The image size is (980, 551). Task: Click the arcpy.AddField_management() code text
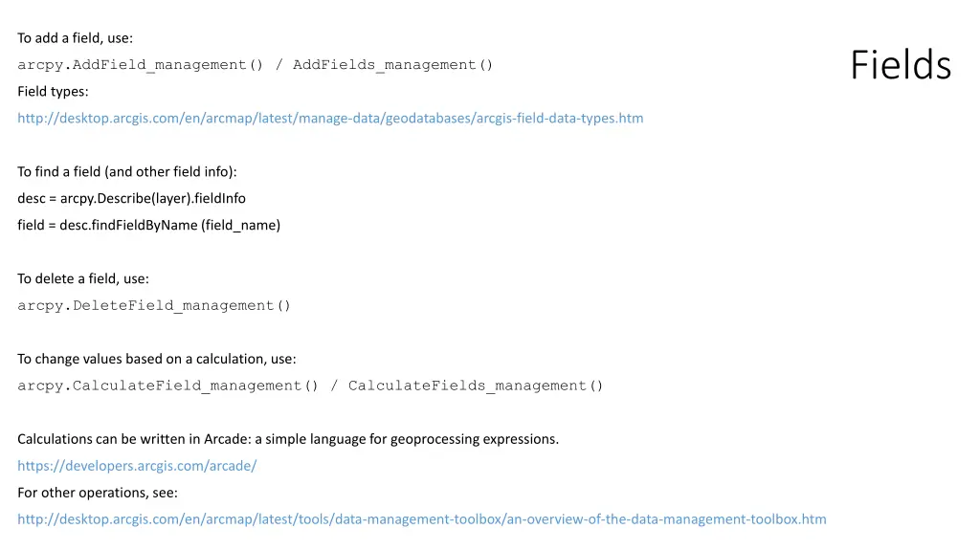pyautogui.click(x=141, y=65)
